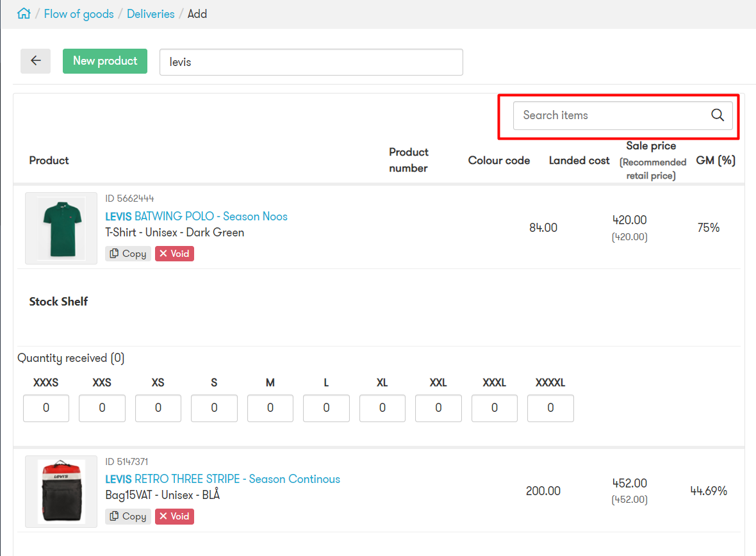Void the LEVIS RETRO THREE STRIPE product
The image size is (756, 556).
tap(174, 516)
